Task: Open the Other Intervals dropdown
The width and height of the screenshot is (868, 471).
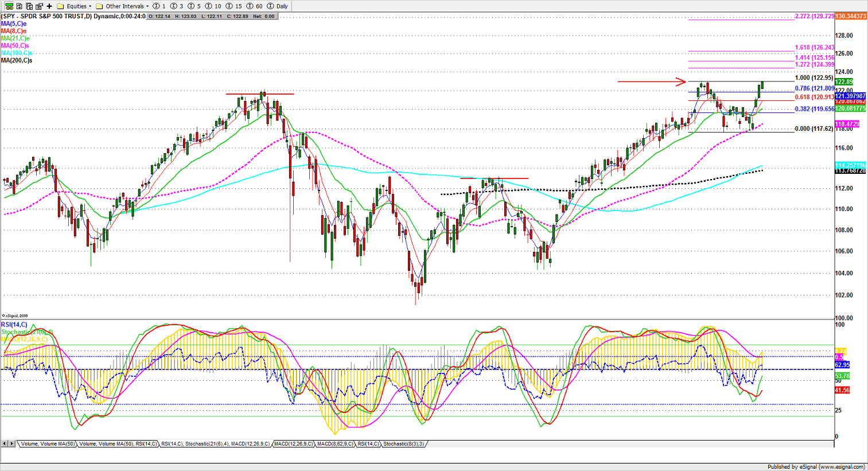Action: [123, 6]
